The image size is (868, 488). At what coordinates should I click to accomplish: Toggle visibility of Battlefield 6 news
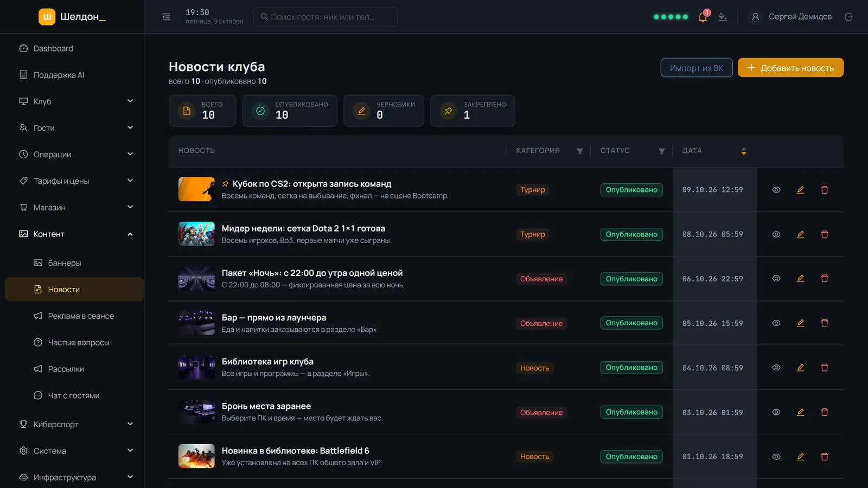pos(776,457)
